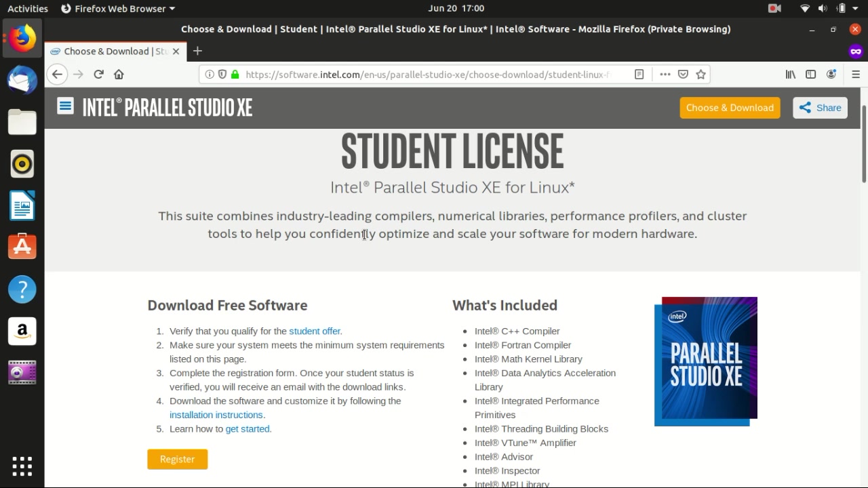Click the Share button
868x488 pixels.
[820, 108]
